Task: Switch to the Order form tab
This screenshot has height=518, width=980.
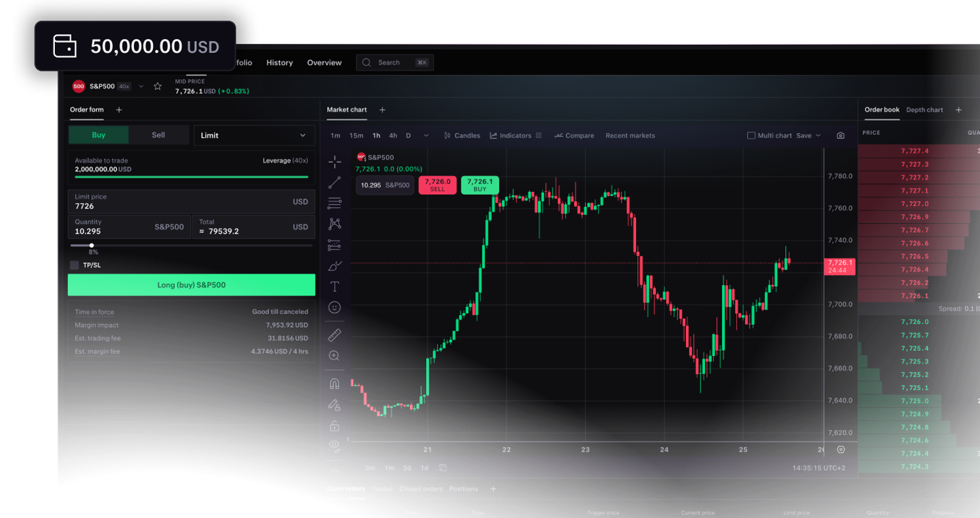Action: click(87, 110)
